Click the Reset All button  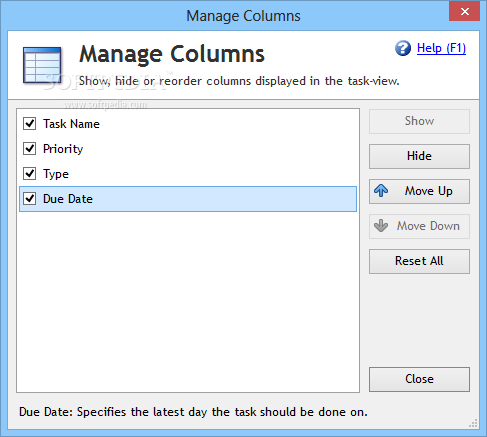(x=419, y=261)
